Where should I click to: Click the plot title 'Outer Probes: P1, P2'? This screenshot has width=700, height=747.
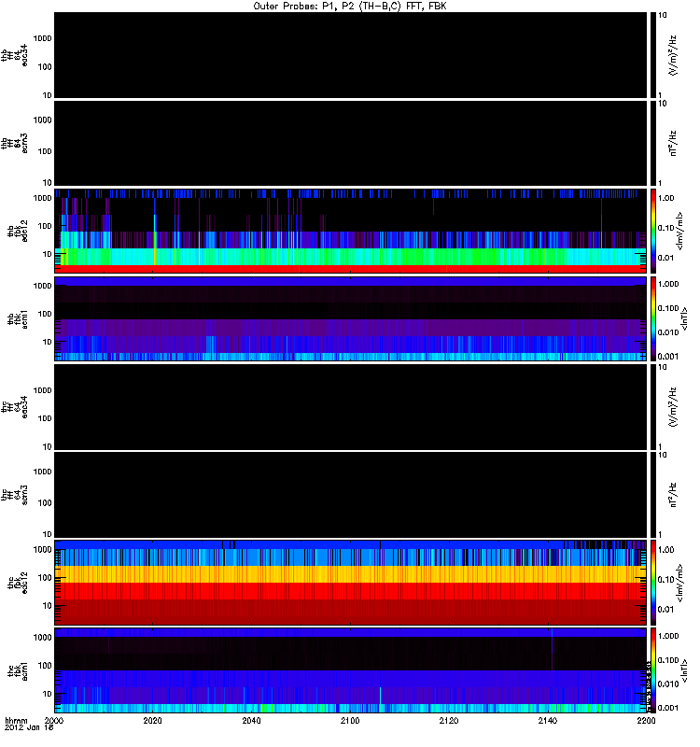point(350,6)
